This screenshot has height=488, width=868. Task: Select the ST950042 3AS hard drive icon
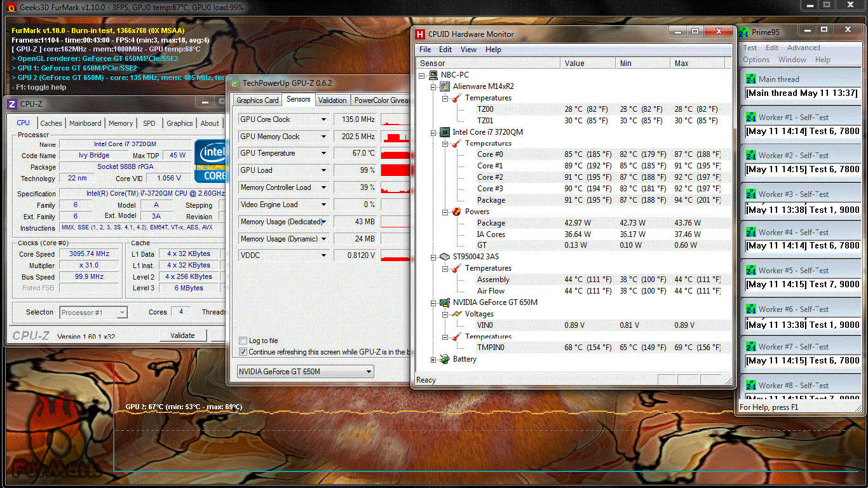[x=445, y=257]
